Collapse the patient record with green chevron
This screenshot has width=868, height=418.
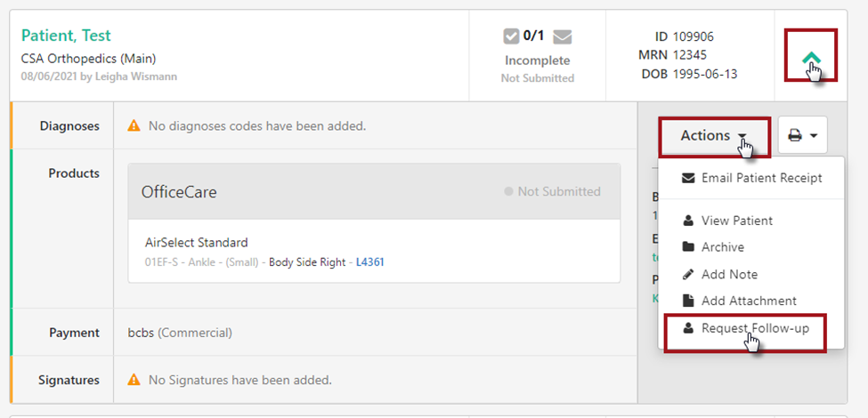pos(811,59)
